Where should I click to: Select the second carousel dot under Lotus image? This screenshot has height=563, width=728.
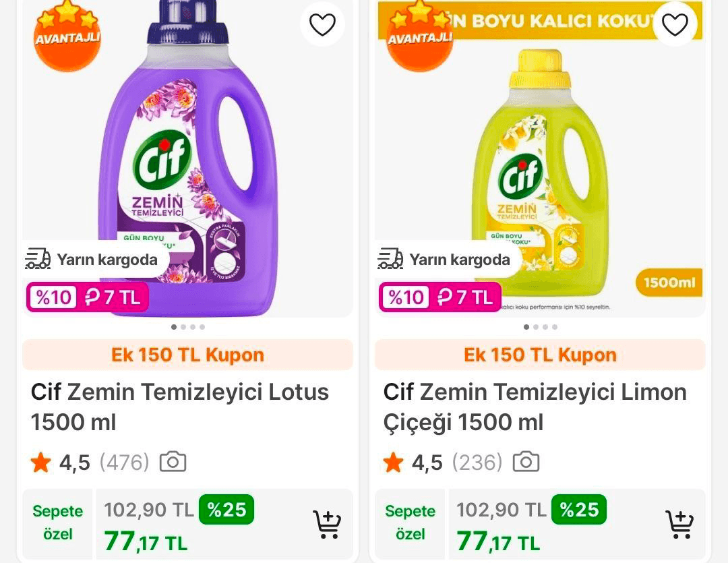(x=183, y=327)
